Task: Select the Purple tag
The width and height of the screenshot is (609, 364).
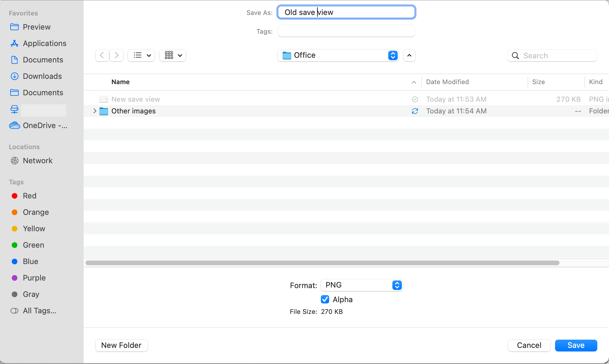Action: point(29,278)
